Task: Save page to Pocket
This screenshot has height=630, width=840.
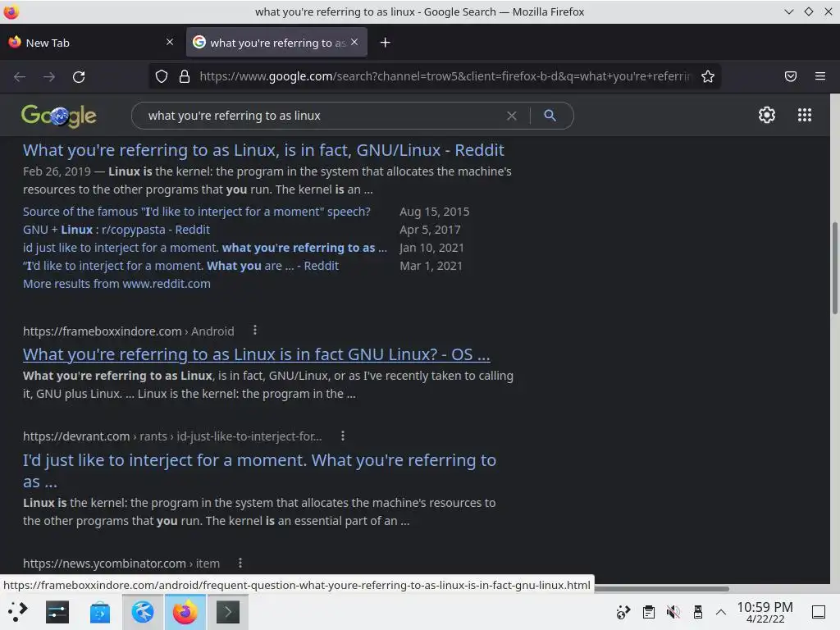Action: click(791, 76)
